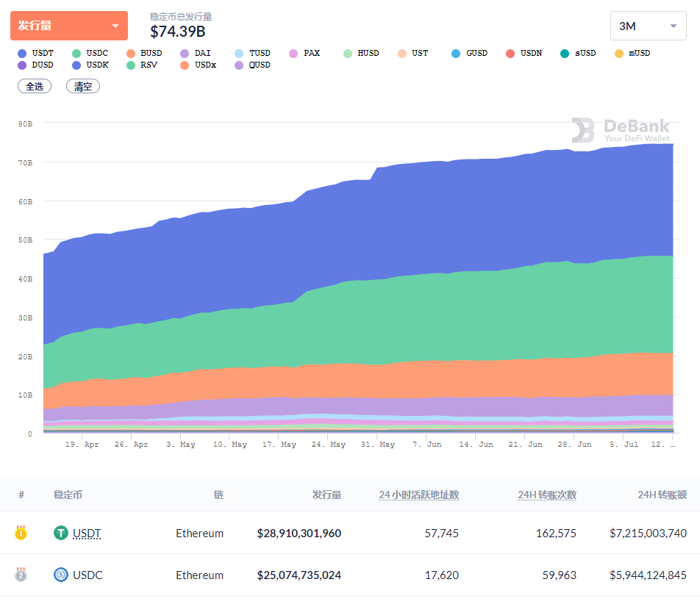The image size is (700, 607).
Task: Click the USDC coin icon
Action: click(61, 575)
